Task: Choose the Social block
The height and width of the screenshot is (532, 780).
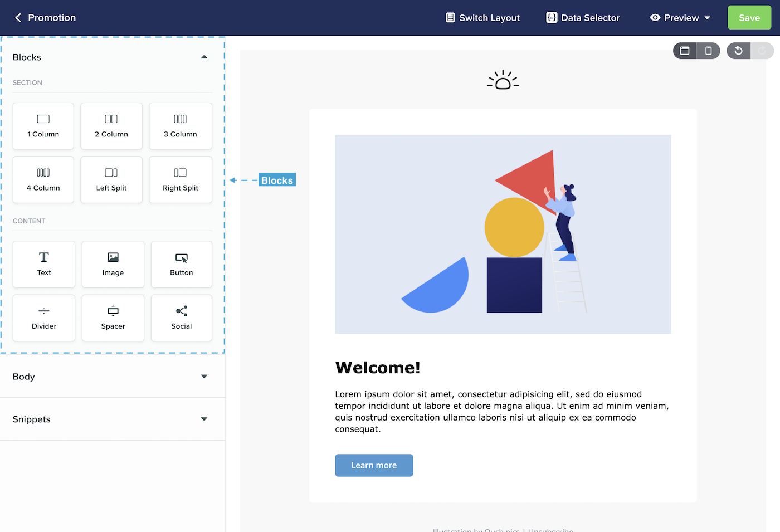Action: (x=181, y=318)
